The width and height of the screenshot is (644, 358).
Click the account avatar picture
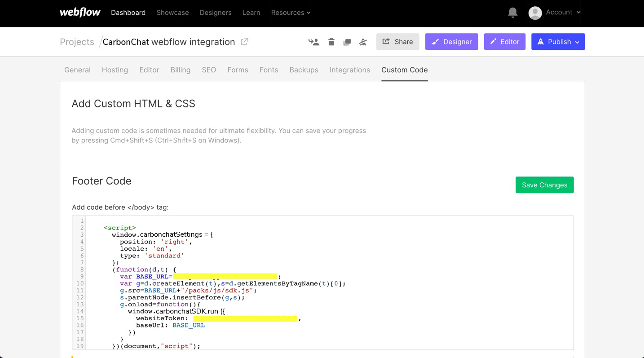(x=535, y=13)
